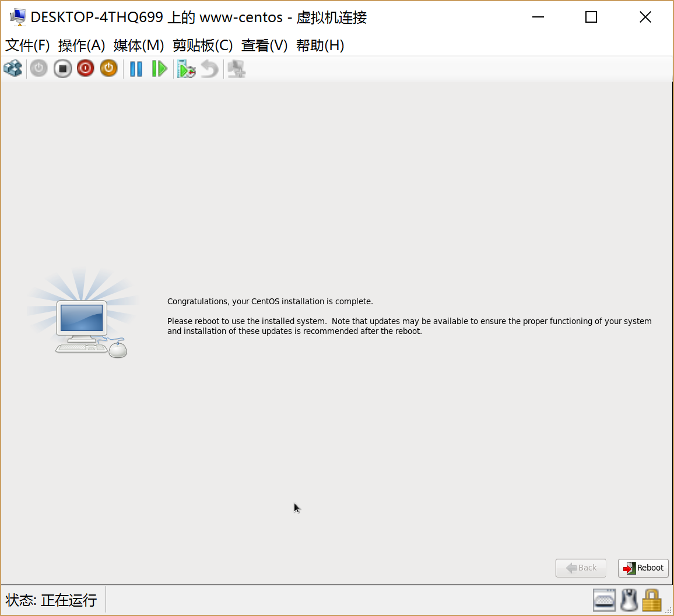
Task: Open the 帮助(H) menu
Action: [320, 45]
